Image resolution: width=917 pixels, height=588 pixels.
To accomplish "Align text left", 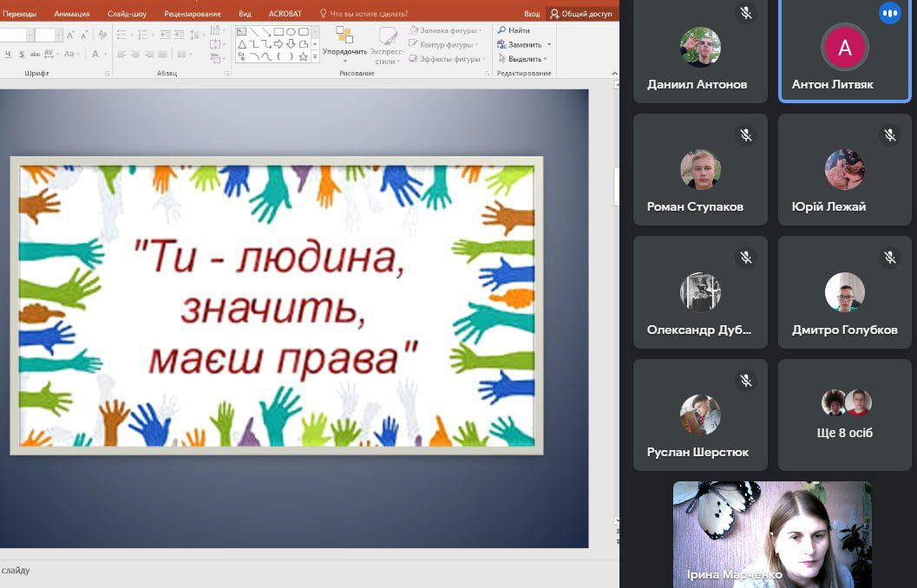I will (x=121, y=55).
